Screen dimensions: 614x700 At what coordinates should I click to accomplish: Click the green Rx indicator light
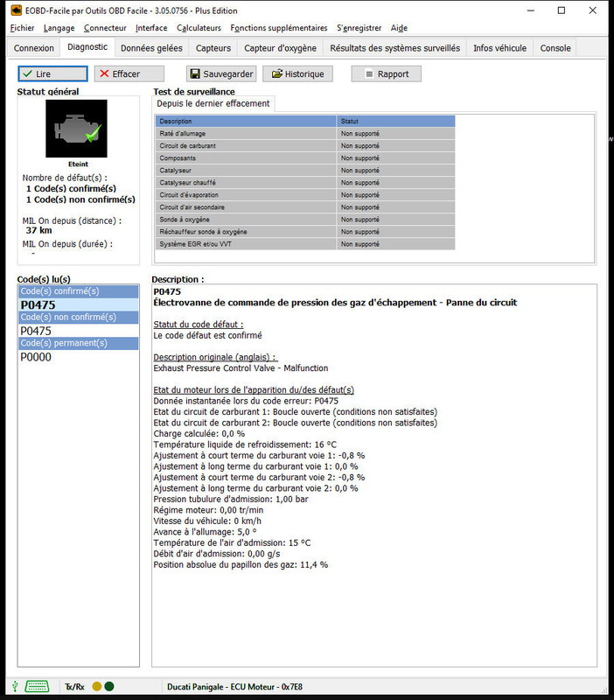[x=109, y=686]
